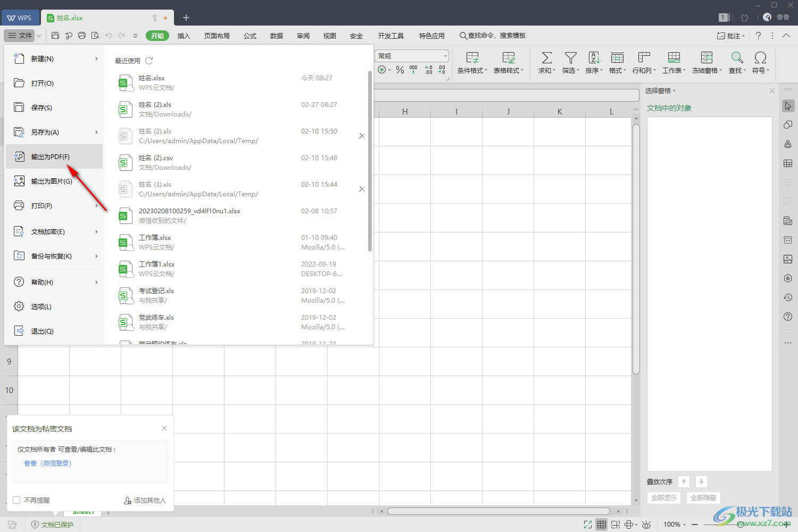Viewport: 798px width, 532px height.
Task: Expand the 备份与恢复(K) submenu arrow
Action: [96, 256]
